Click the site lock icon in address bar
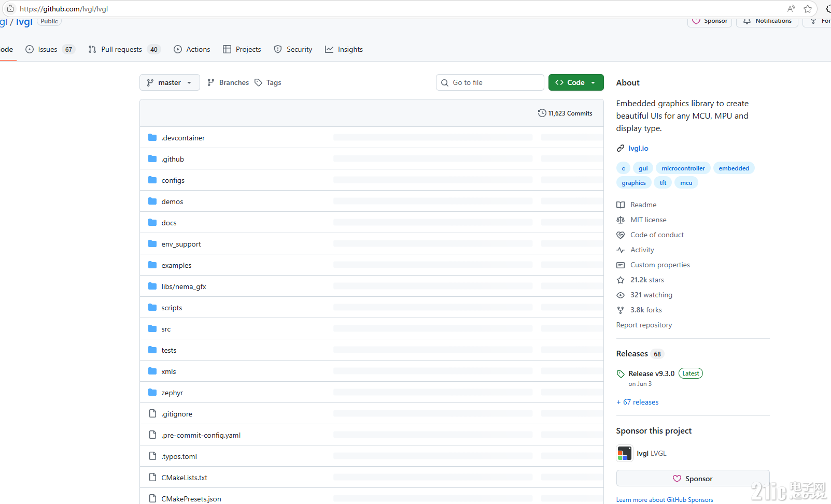The height and width of the screenshot is (504, 831). click(x=10, y=9)
